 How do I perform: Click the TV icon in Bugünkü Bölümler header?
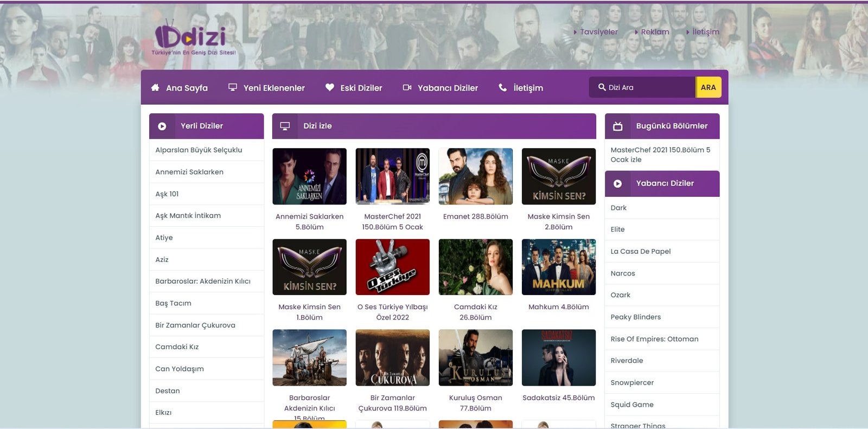617,126
